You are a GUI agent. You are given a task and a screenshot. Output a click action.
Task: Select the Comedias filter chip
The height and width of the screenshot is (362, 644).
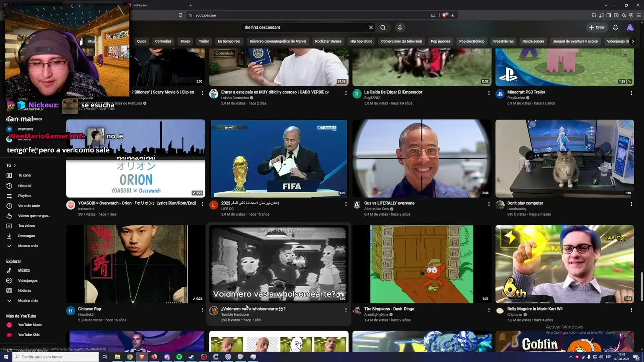(x=163, y=41)
